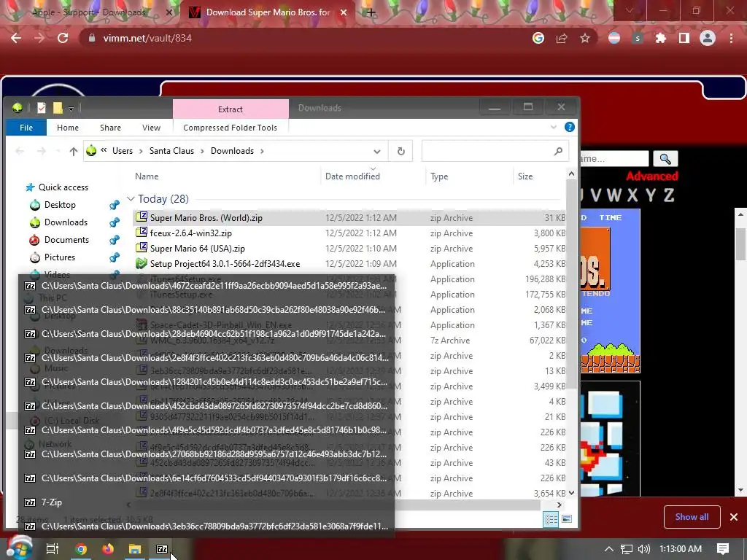Switch to the 7-Zip window starting 28deb46904cc
The height and width of the screenshot is (560, 747).
(206, 334)
